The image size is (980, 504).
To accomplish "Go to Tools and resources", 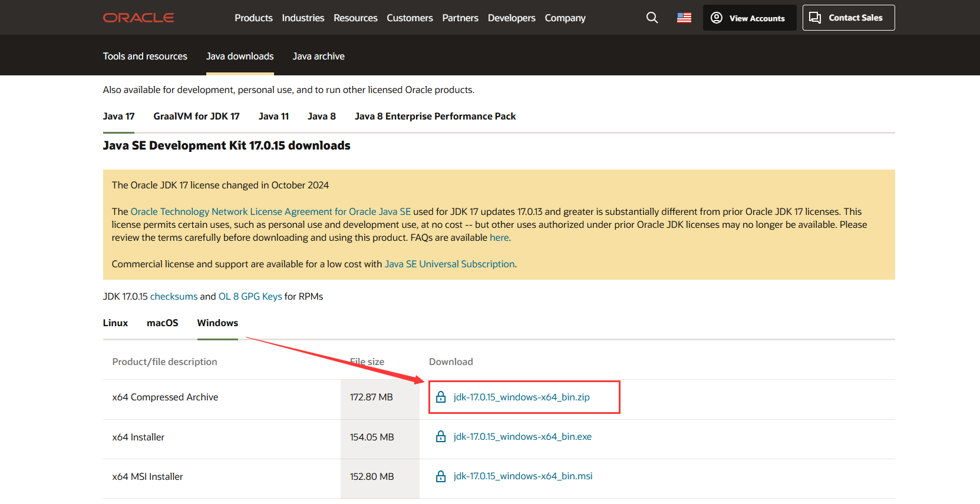I will click(145, 56).
